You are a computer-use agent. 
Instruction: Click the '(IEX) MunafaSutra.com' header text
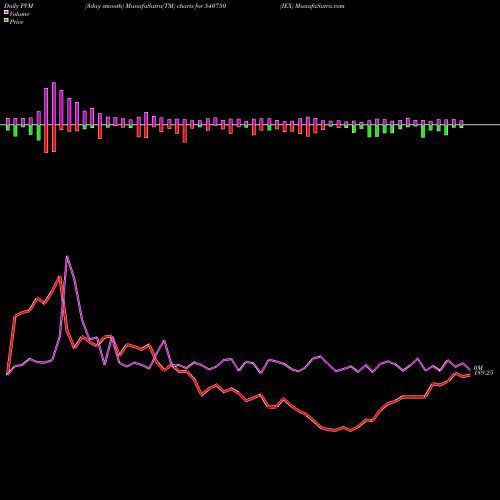pyautogui.click(x=312, y=6)
